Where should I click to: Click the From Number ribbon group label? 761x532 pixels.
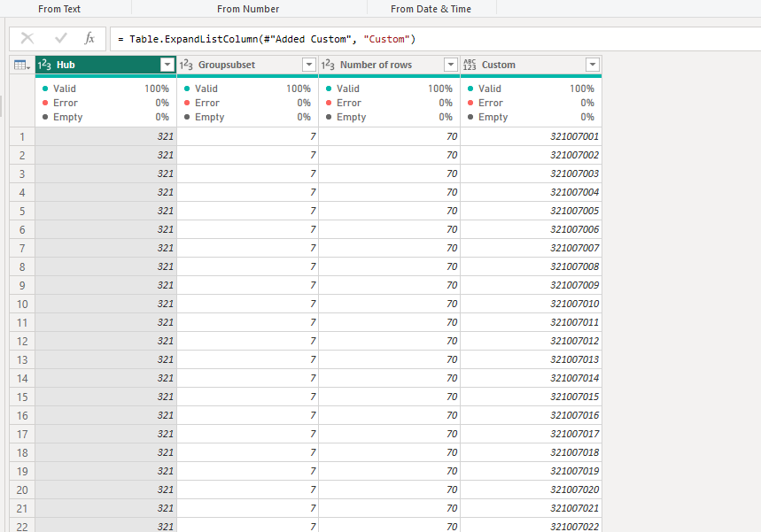[248, 9]
